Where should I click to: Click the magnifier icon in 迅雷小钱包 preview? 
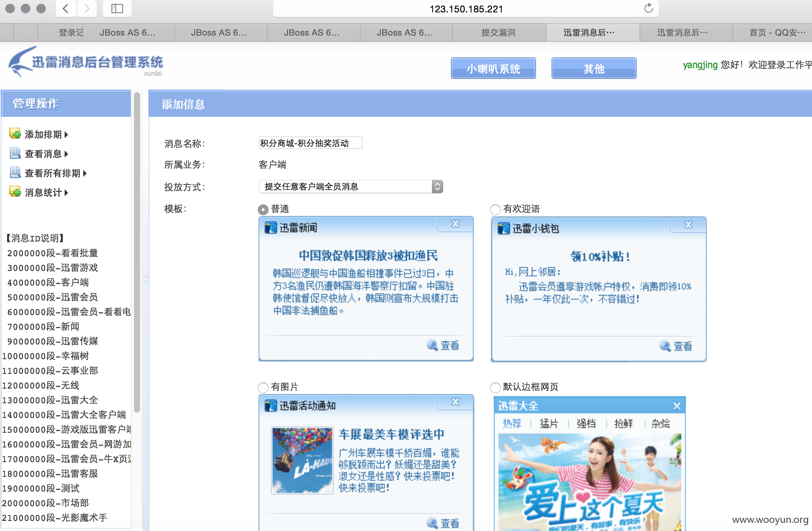[x=665, y=346]
